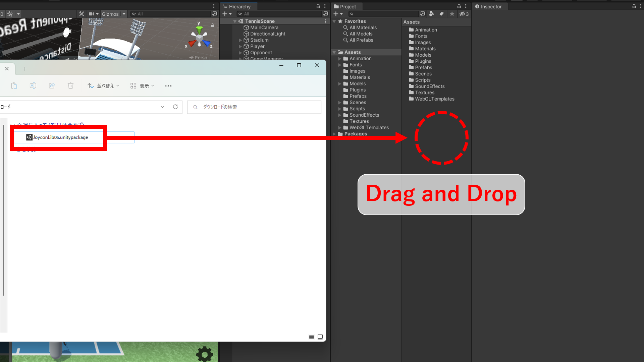This screenshot has height=362, width=644.
Task: Open the Project create plus dropdown
Action: click(x=338, y=14)
